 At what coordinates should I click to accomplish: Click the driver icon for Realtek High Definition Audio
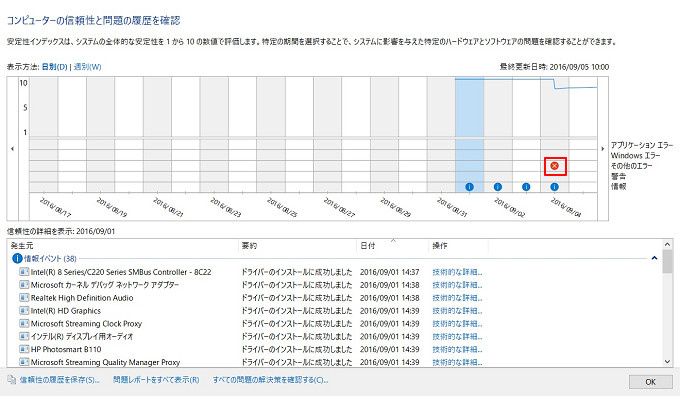pyautogui.click(x=24, y=298)
